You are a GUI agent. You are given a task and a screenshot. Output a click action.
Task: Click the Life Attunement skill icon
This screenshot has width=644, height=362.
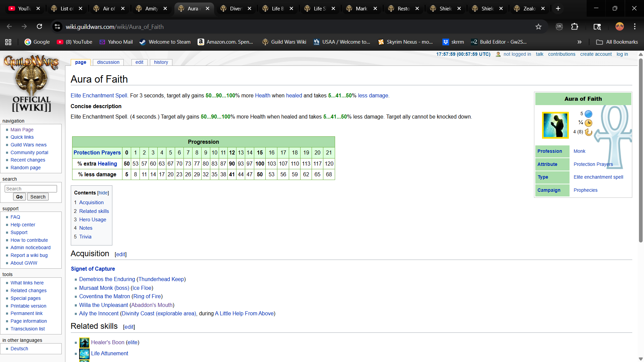(x=84, y=354)
